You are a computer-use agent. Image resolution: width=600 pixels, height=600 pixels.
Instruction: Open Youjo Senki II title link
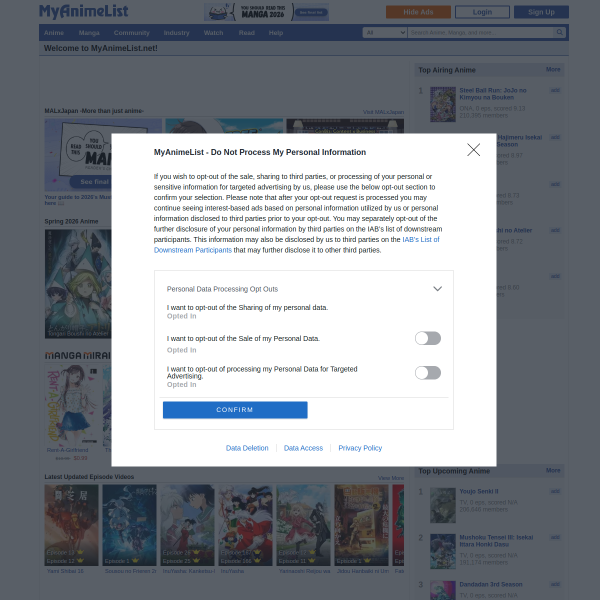(x=479, y=491)
